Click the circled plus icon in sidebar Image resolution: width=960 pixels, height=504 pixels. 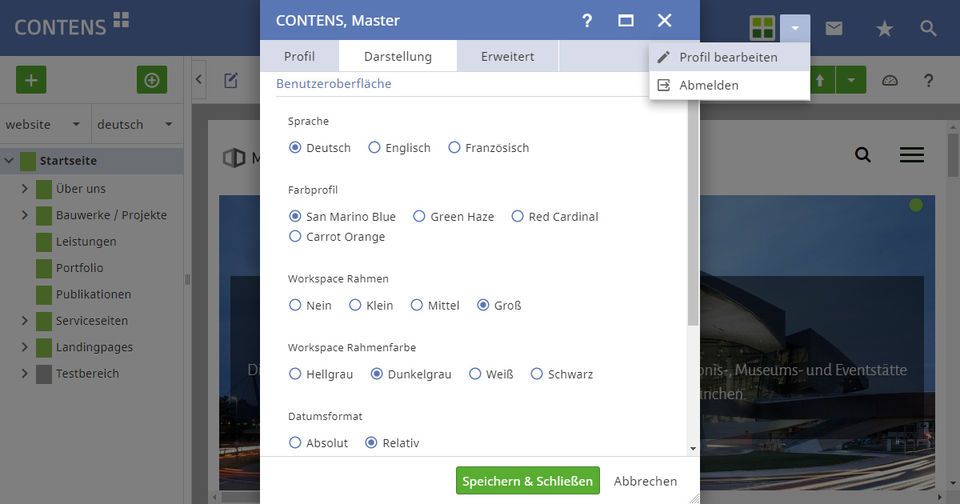click(152, 80)
